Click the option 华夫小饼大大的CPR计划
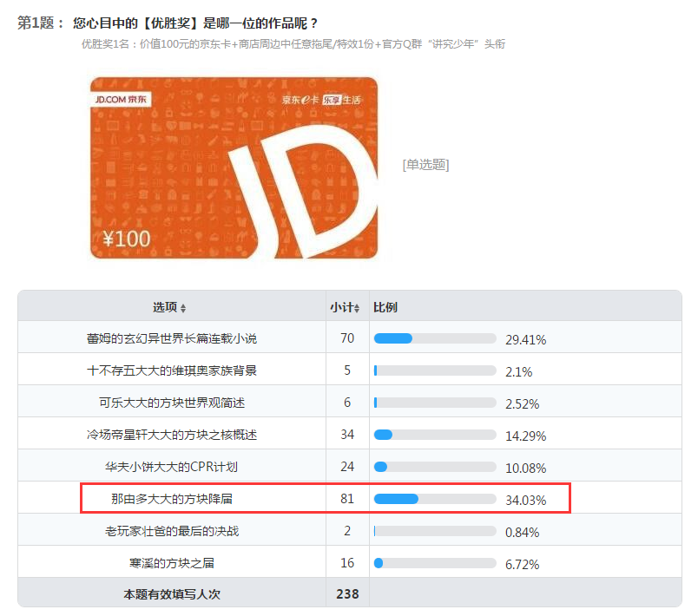Image resolution: width=698 pixels, height=616 pixels. 350,466
